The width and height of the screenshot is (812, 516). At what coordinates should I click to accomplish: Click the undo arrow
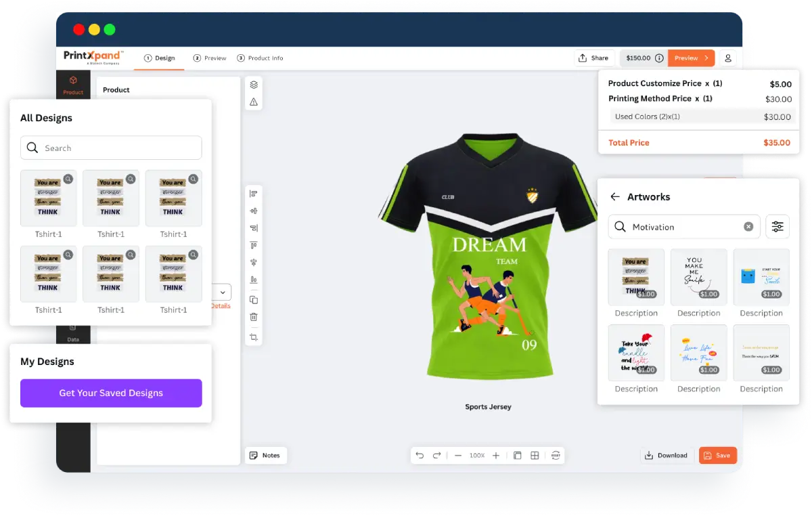click(420, 456)
